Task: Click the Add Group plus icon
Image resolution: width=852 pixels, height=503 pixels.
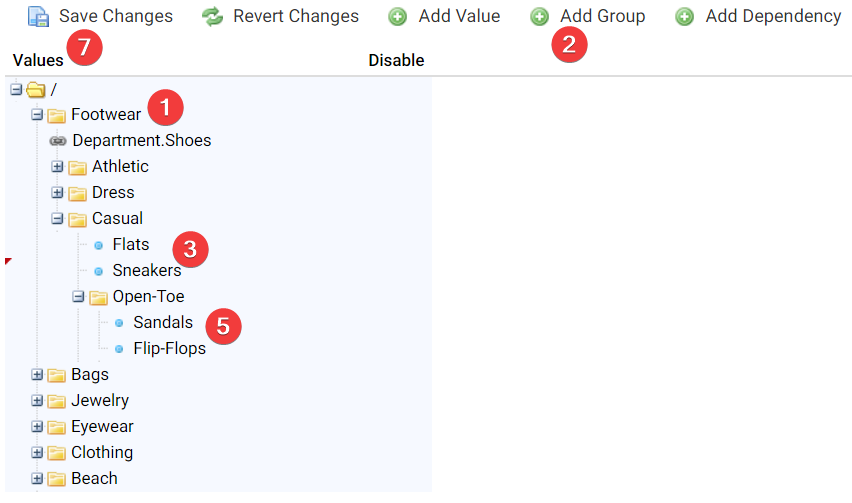Action: coord(539,16)
